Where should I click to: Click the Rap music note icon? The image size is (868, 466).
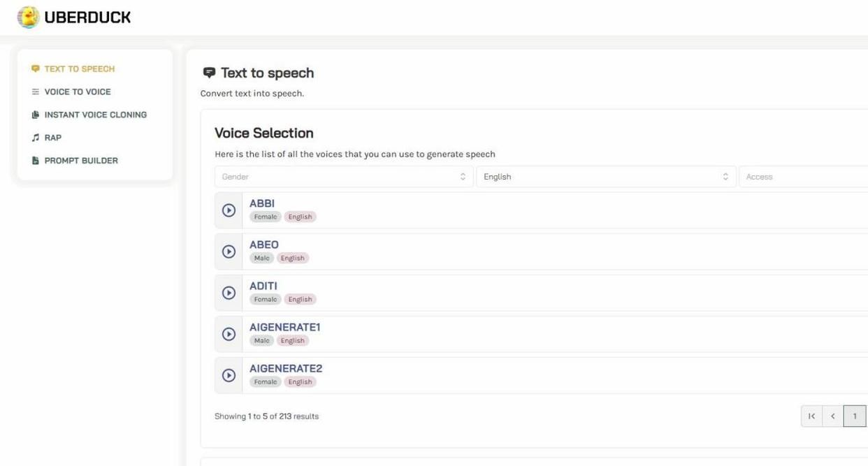pyautogui.click(x=36, y=138)
